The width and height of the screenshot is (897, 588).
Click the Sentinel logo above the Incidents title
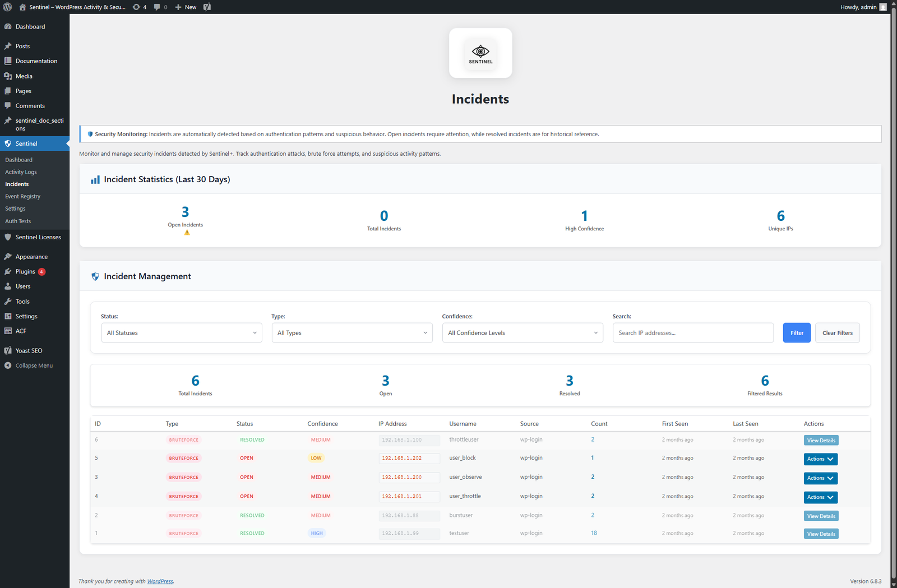(x=480, y=53)
